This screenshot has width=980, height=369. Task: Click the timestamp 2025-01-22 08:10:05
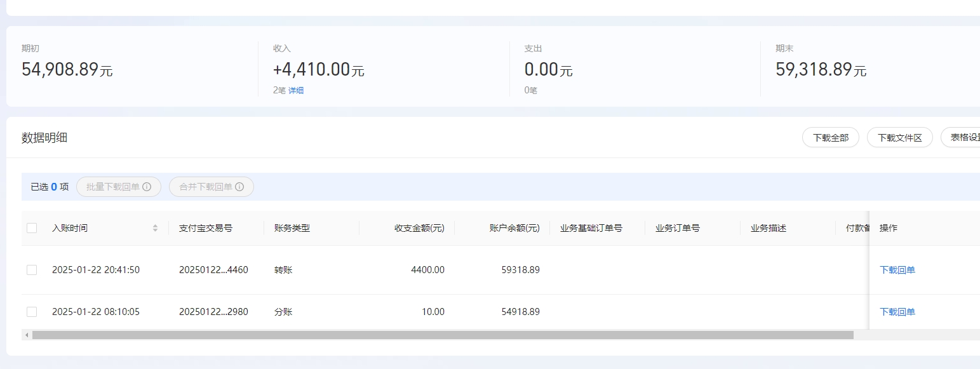[96, 312]
